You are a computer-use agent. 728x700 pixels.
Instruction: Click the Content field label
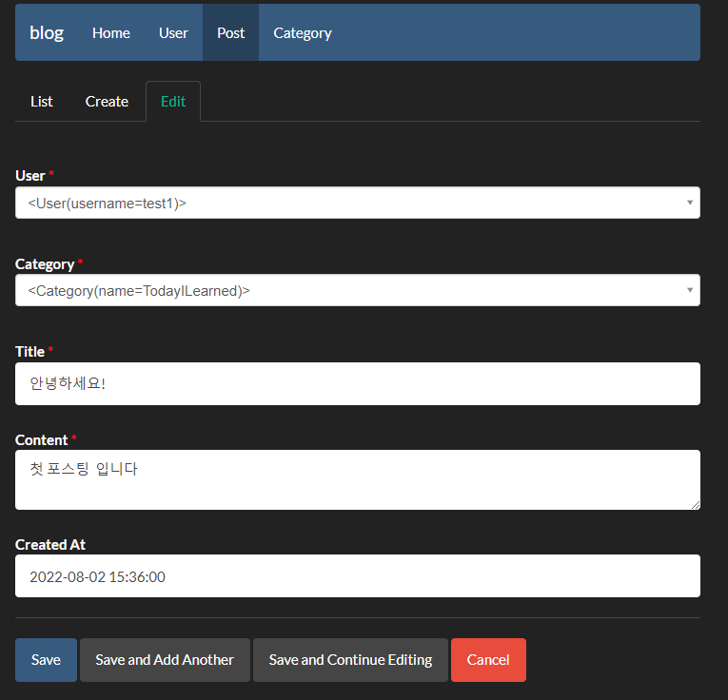[x=41, y=439]
